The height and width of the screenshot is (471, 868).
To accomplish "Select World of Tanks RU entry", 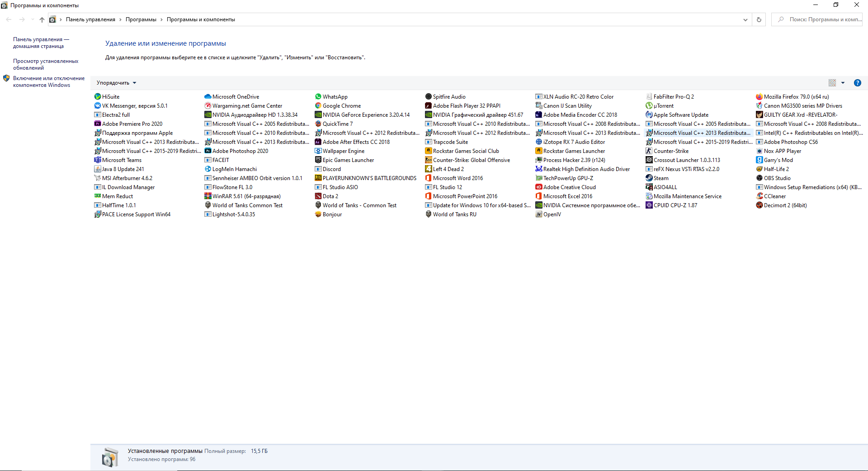I will 451,214.
